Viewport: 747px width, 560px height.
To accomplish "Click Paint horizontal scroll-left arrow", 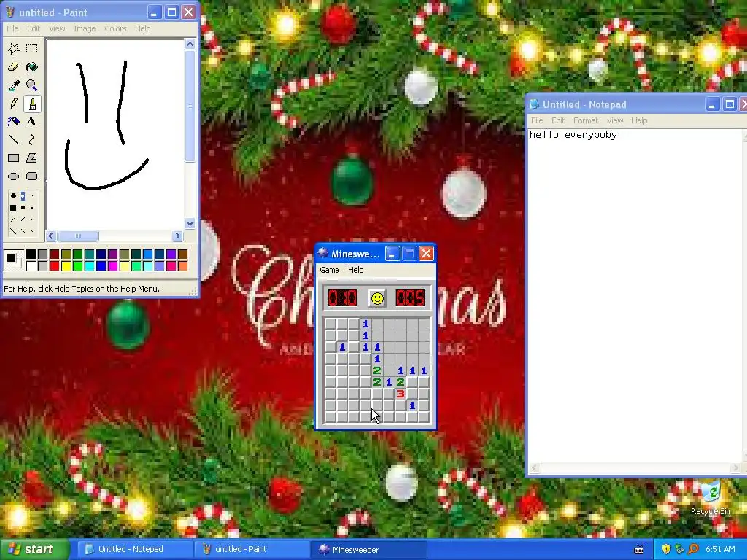I will [x=52, y=236].
